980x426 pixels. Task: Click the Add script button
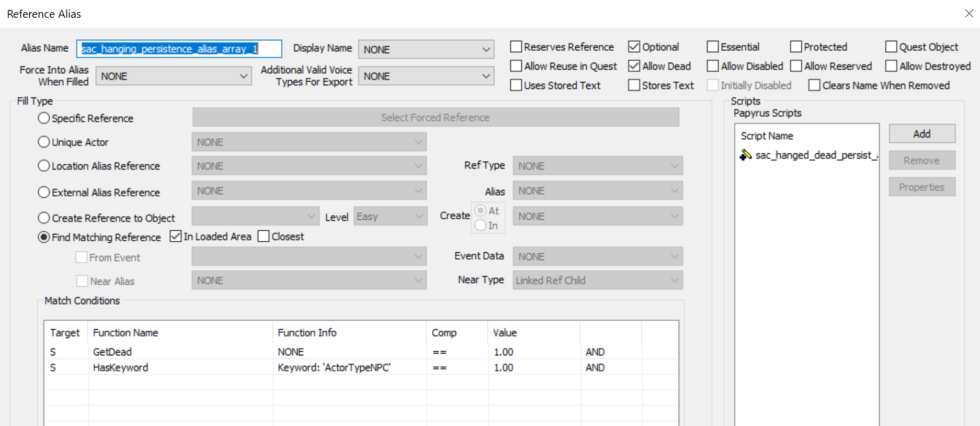tap(922, 133)
